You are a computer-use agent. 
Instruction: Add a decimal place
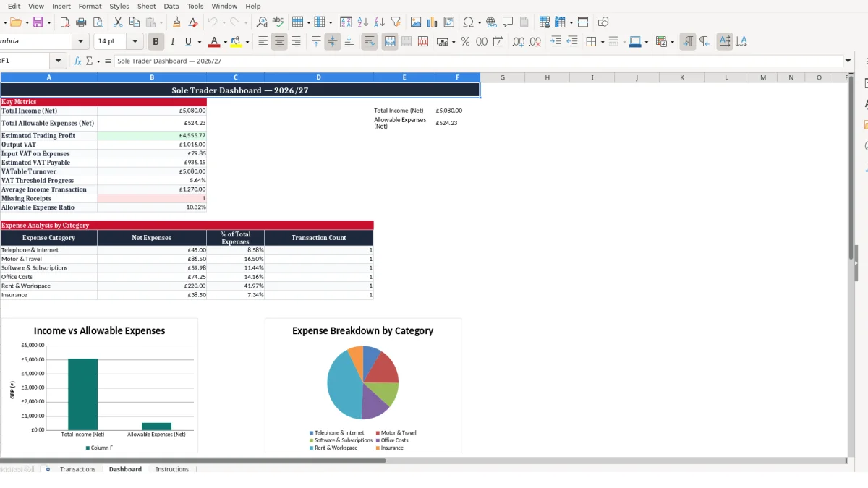click(x=519, y=42)
